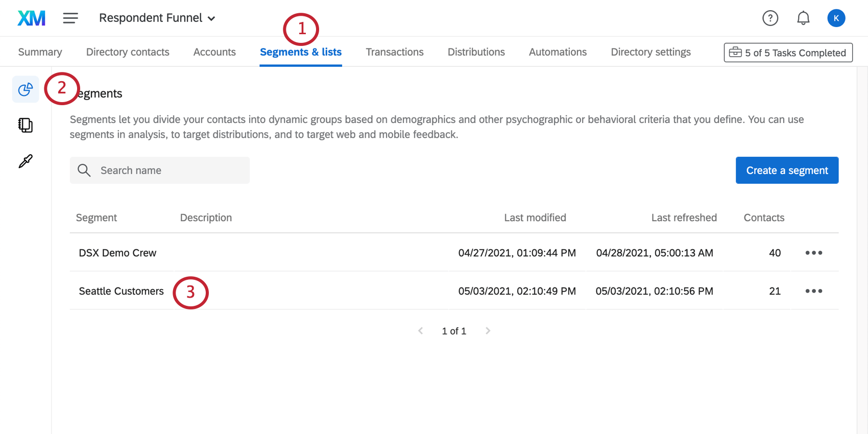Click the 04/28/2021, 05:00:13 AM refreshed date
The image size is (868, 434).
coord(655,253)
